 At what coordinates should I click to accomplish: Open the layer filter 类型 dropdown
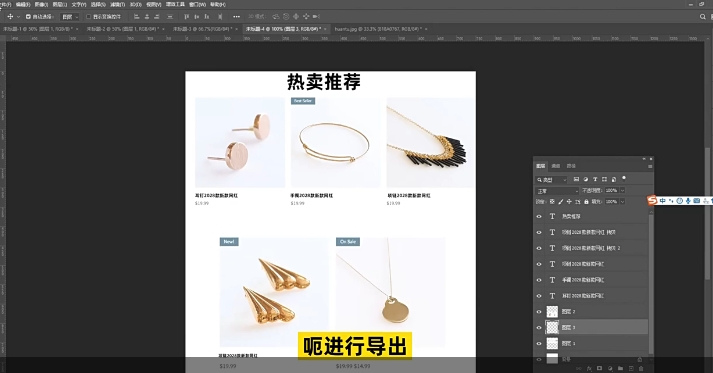click(x=552, y=180)
